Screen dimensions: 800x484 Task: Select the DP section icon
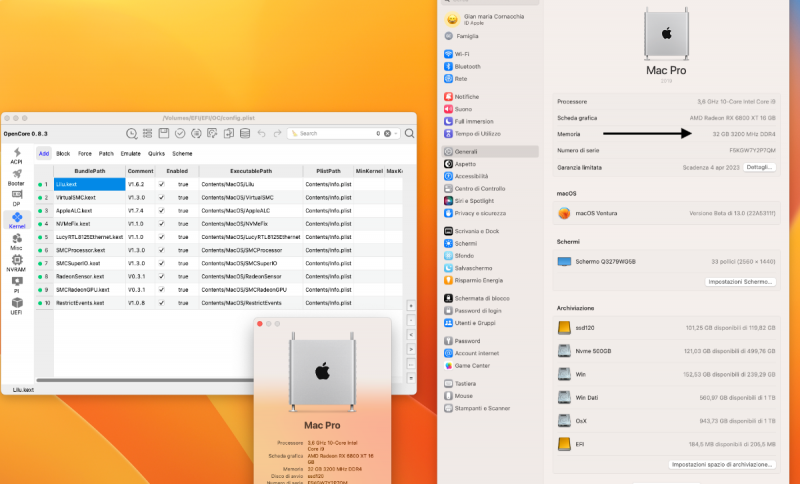(x=16, y=198)
